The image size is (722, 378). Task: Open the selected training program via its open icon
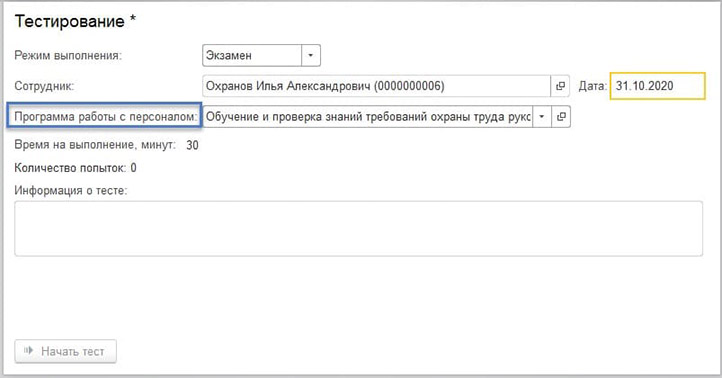pos(561,116)
